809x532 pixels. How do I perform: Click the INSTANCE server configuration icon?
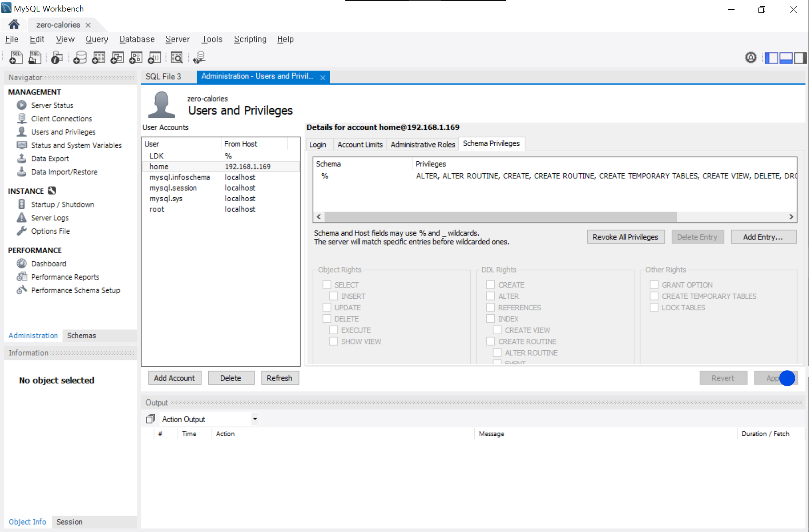click(x=52, y=191)
